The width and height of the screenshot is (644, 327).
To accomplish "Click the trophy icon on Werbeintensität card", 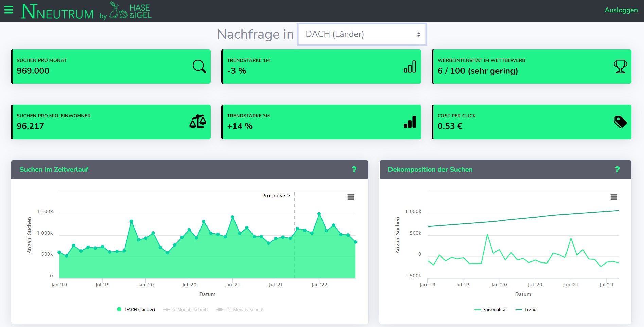I will click(x=620, y=67).
